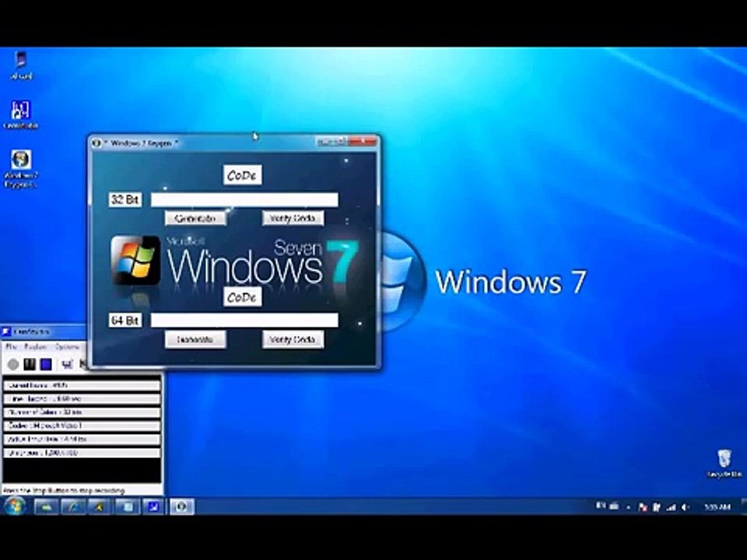Click the 64 Bit label

pyautogui.click(x=124, y=320)
